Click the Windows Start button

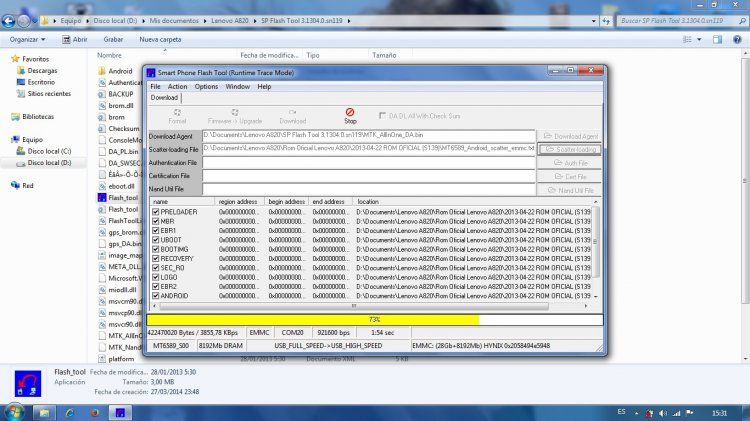(x=14, y=412)
